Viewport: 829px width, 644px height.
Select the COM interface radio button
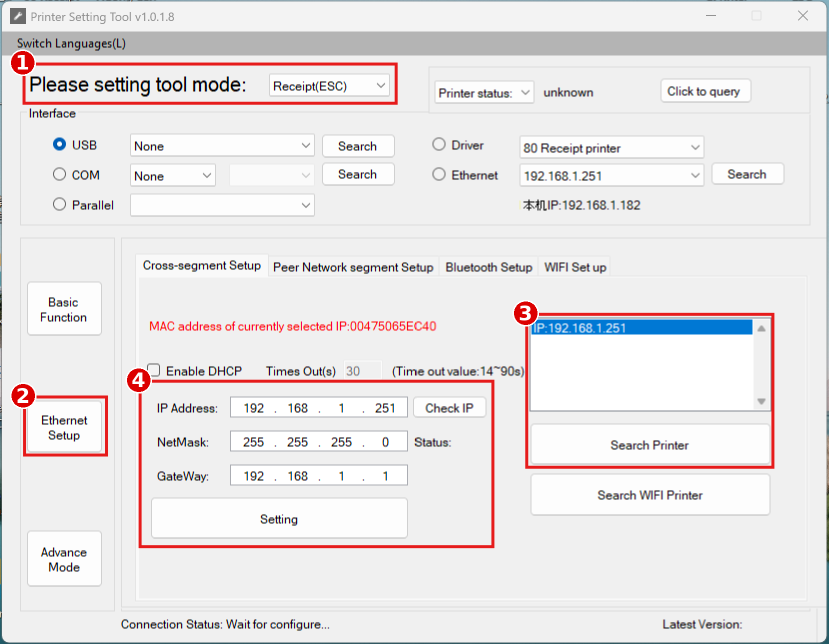pos(59,174)
